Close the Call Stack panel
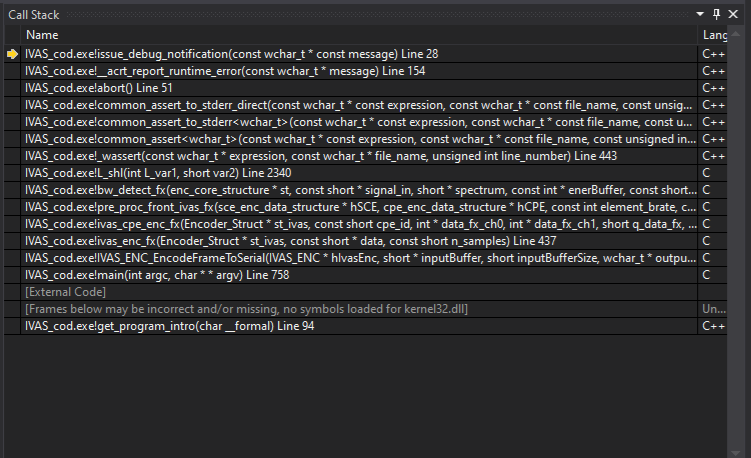The width and height of the screenshot is (751, 458). pyautogui.click(x=735, y=13)
